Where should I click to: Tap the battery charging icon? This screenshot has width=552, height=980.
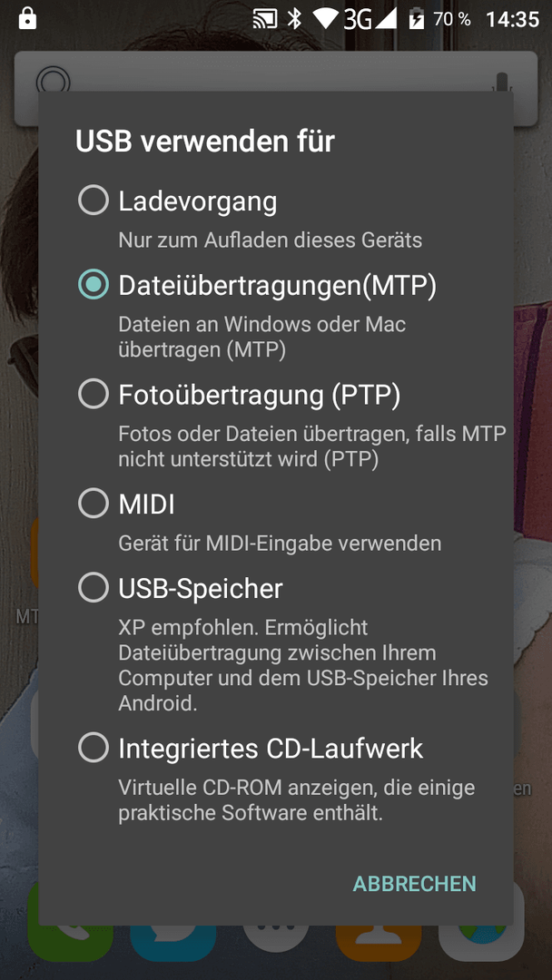[417, 20]
